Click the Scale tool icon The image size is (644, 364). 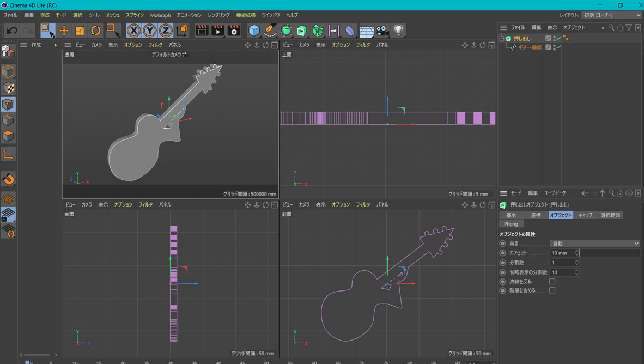click(x=80, y=31)
